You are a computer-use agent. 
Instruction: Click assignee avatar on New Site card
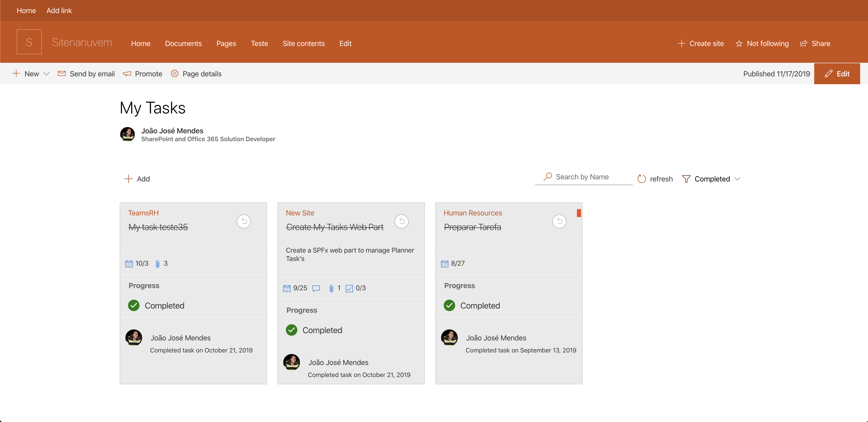click(292, 362)
